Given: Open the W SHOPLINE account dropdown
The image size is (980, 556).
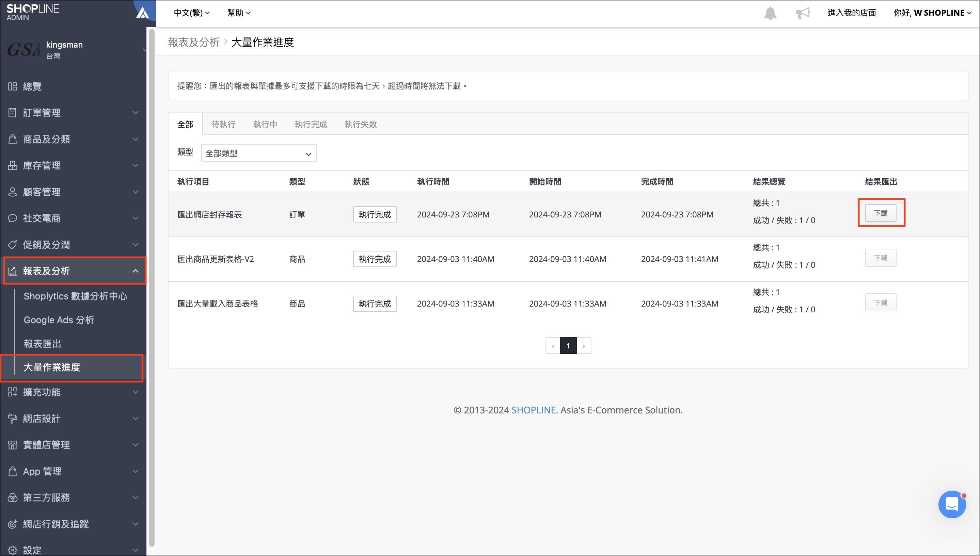Looking at the screenshot, I should point(932,13).
